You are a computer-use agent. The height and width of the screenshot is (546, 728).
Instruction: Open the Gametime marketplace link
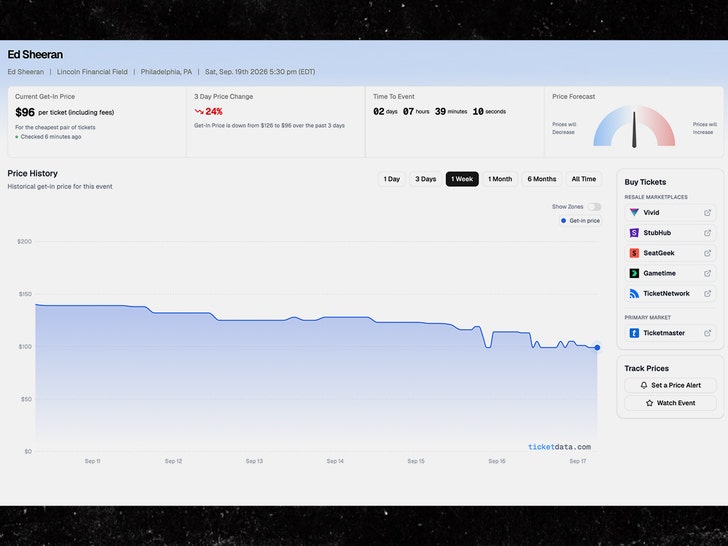[x=670, y=273]
